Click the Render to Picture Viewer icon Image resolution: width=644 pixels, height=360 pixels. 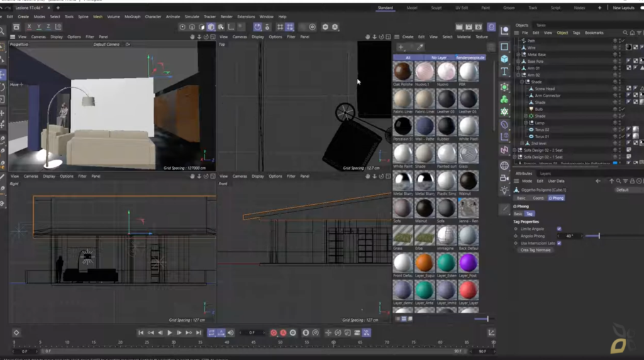469,26
